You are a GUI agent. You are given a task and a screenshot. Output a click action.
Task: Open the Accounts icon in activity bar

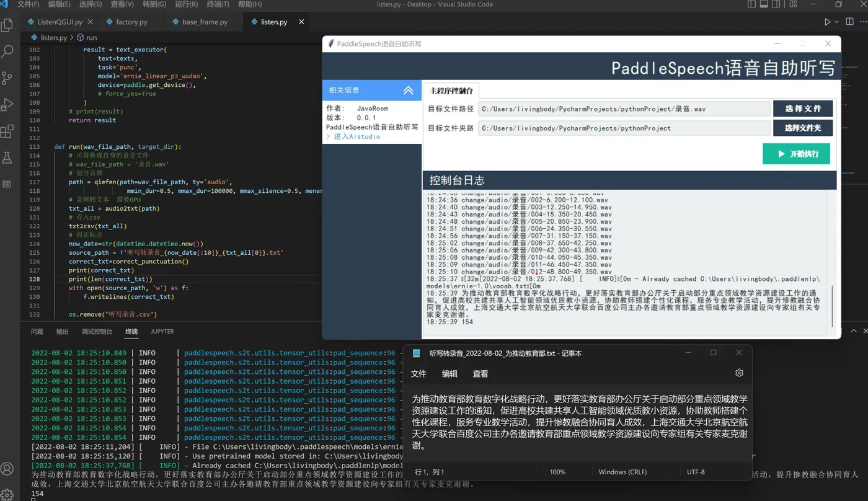(x=7, y=468)
